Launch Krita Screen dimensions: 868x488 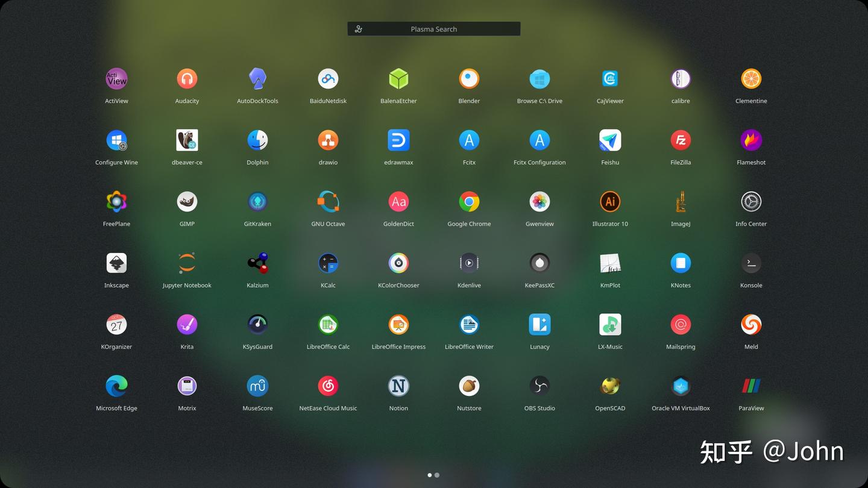pyautogui.click(x=187, y=325)
